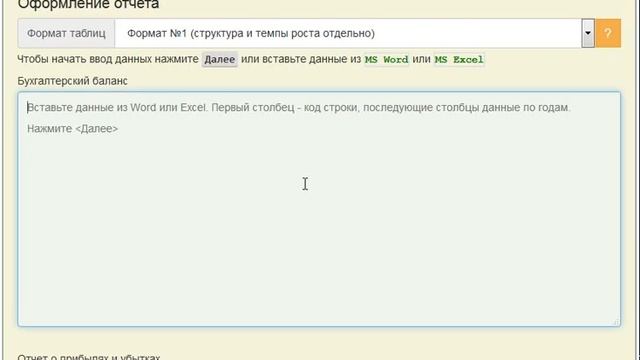Click the Бухгалтерский баланс label
This screenshot has height=360, width=640.
tap(72, 81)
